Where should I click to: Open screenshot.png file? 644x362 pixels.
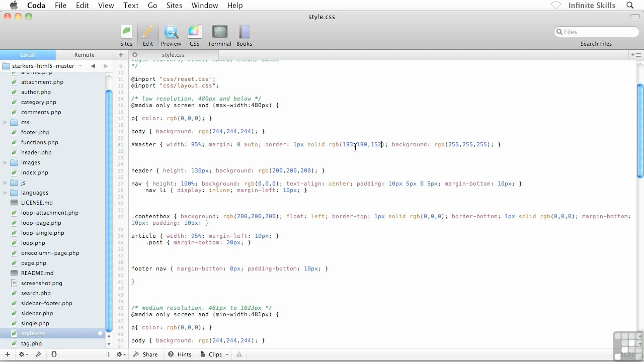(x=42, y=283)
